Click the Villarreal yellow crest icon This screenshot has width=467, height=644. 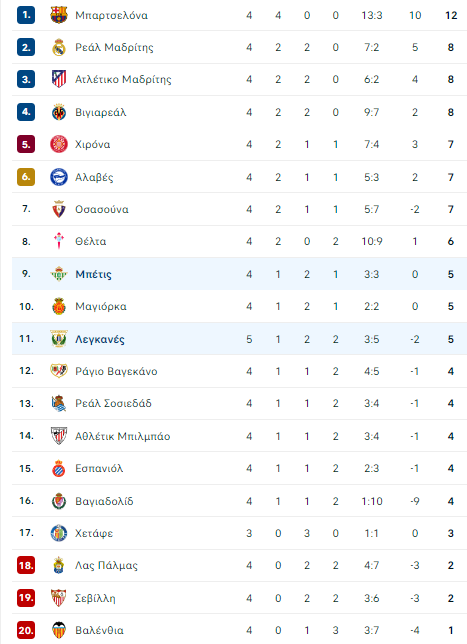tap(59, 112)
